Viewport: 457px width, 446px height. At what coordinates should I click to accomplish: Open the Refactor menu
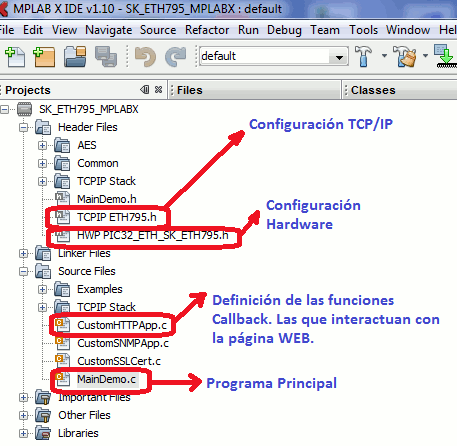[207, 30]
